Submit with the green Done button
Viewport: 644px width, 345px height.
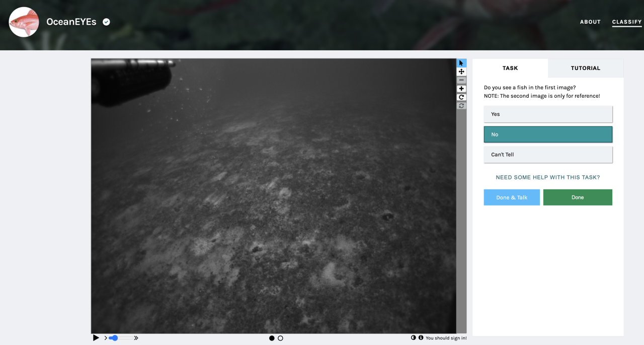[x=578, y=197]
